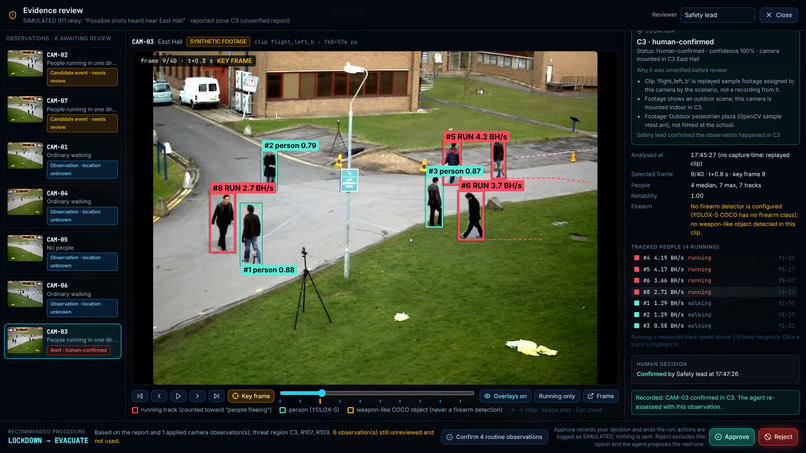Jump to the last frame of the clip
Viewport: 806px width, 453px height.
216,396
